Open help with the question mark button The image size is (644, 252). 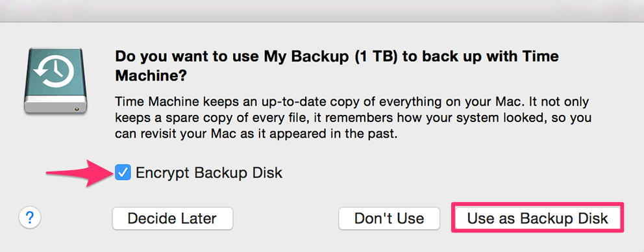[30, 218]
